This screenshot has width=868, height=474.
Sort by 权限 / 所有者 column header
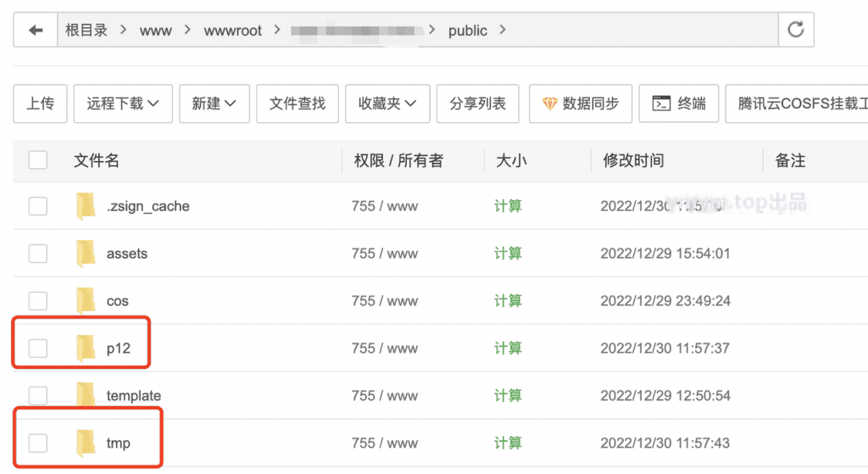[398, 160]
